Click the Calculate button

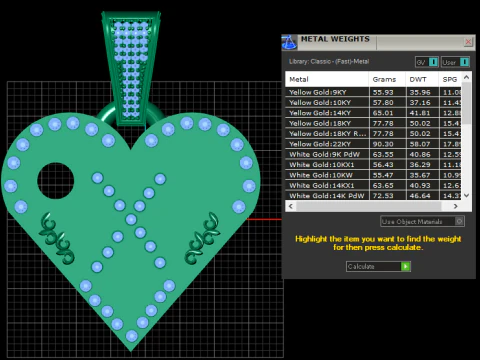pos(378,266)
